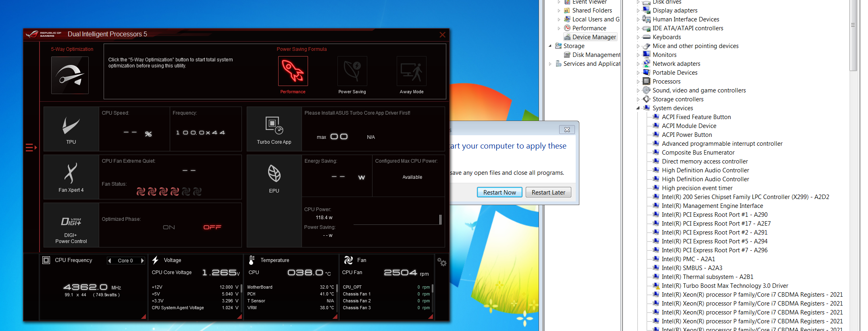Click the CPU Frequency chip icon
Screen dimensions: 868x331
(46, 260)
